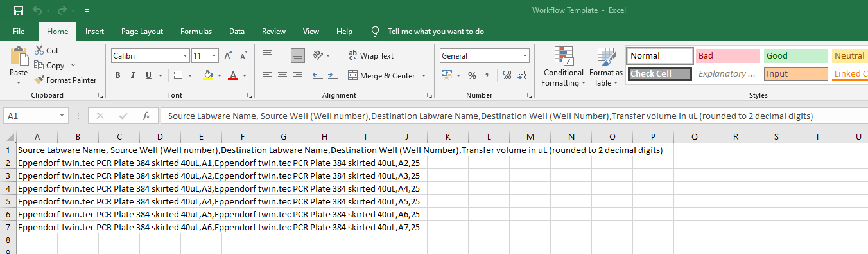Image resolution: width=868 pixels, height=254 pixels.
Task: Apply percent style
Action: click(472, 75)
